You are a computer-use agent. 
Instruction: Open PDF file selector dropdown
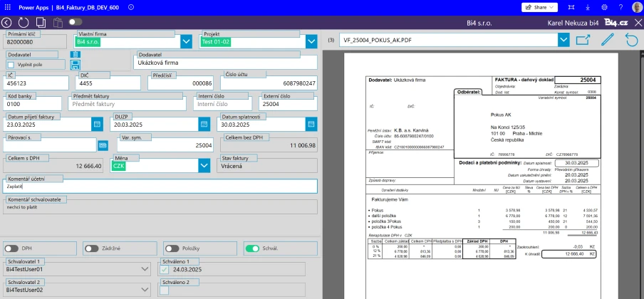[563, 41]
